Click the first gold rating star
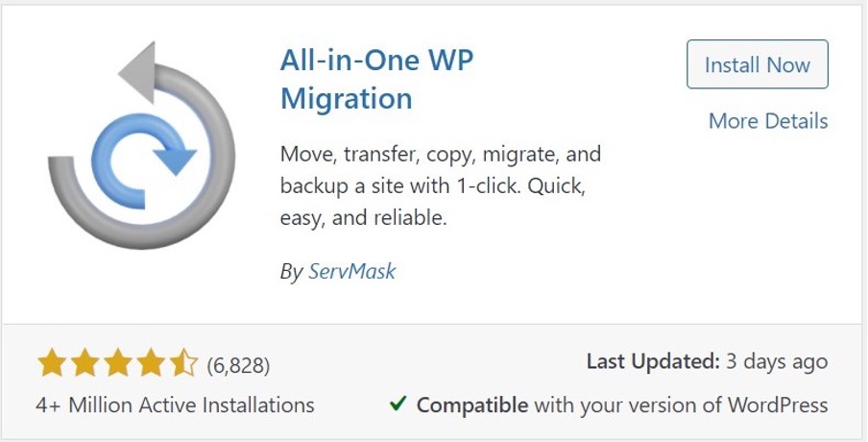The width and height of the screenshot is (868, 442). click(51, 364)
